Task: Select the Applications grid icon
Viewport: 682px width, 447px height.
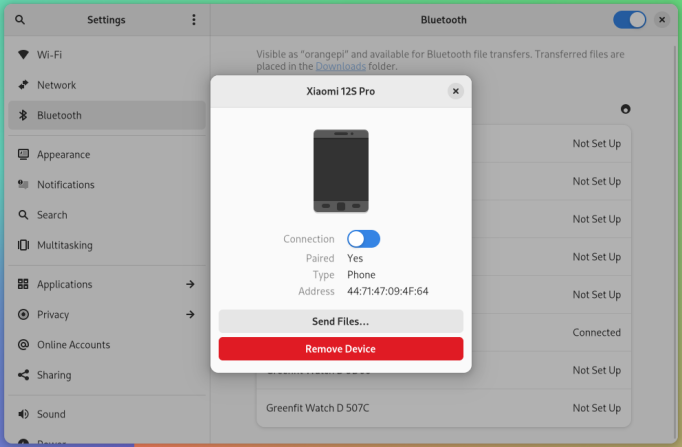Action: (23, 284)
